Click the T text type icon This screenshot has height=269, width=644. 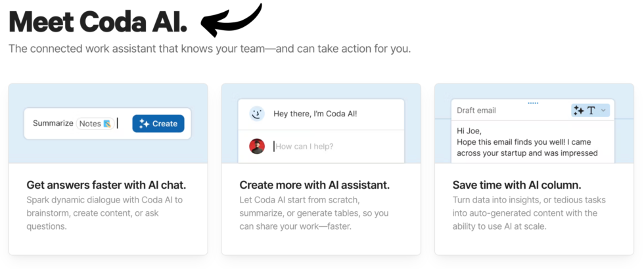[x=591, y=110]
